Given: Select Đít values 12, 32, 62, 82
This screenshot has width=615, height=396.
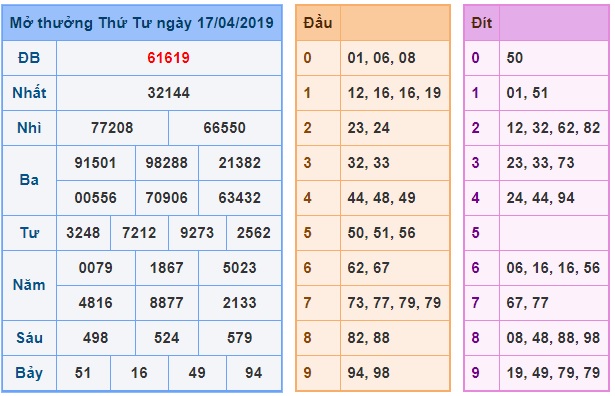Looking at the screenshot, I should [x=553, y=128].
